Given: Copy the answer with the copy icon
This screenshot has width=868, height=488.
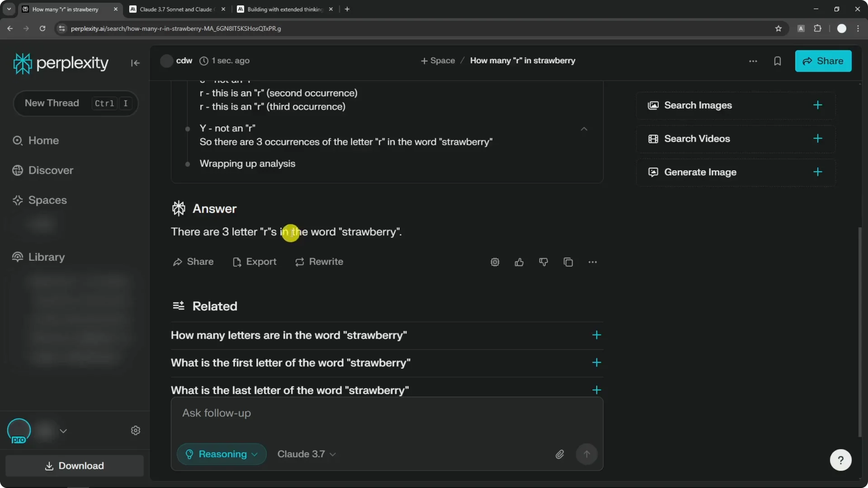Looking at the screenshot, I should (568, 262).
